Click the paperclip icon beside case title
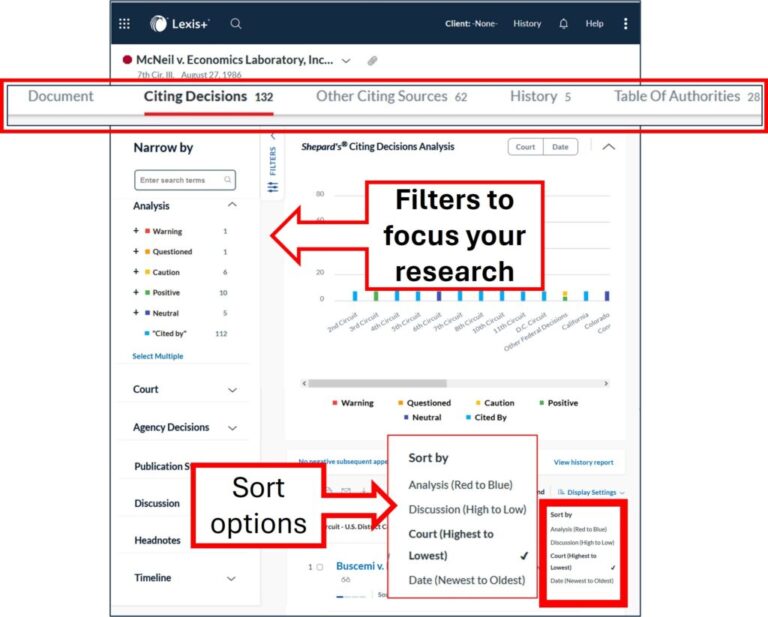This screenshot has height=617, width=768. pos(373,61)
